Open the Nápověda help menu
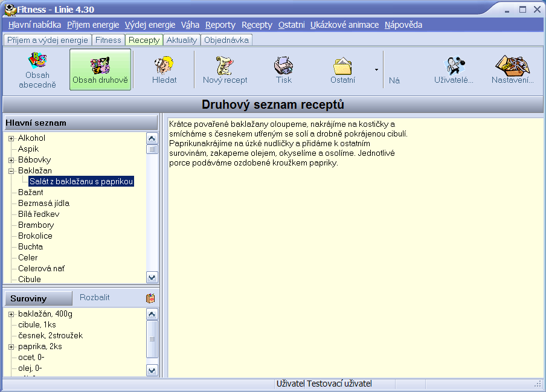 [x=403, y=25]
